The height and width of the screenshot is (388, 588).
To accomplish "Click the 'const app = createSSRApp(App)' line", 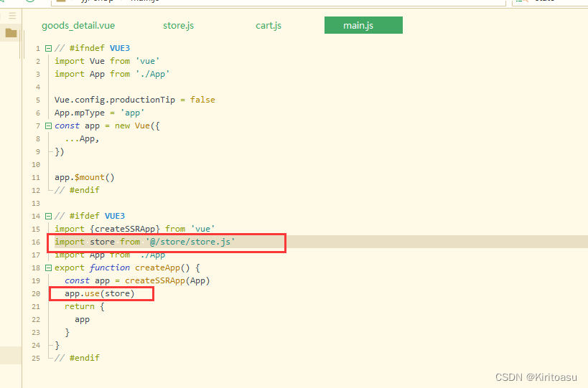I will 137,280.
